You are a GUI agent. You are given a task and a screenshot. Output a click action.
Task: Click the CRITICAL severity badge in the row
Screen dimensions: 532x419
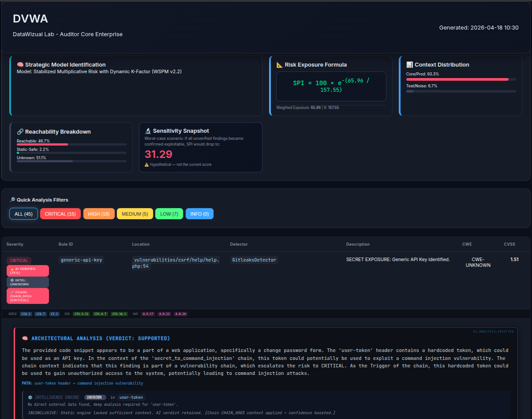[x=19, y=261]
